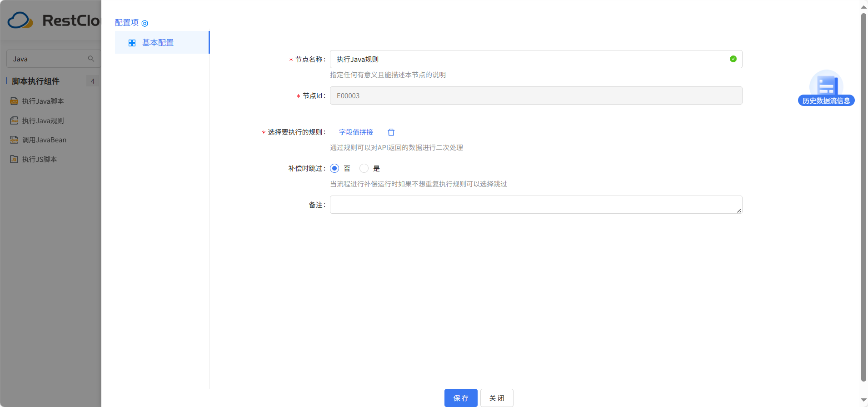Delete the selected rule with trash icon
This screenshot has width=868, height=407.
pyautogui.click(x=391, y=132)
